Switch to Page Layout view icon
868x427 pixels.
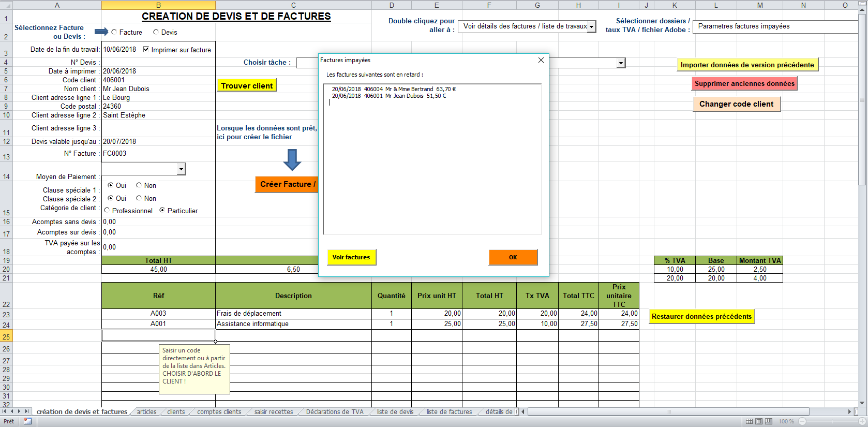click(x=759, y=421)
